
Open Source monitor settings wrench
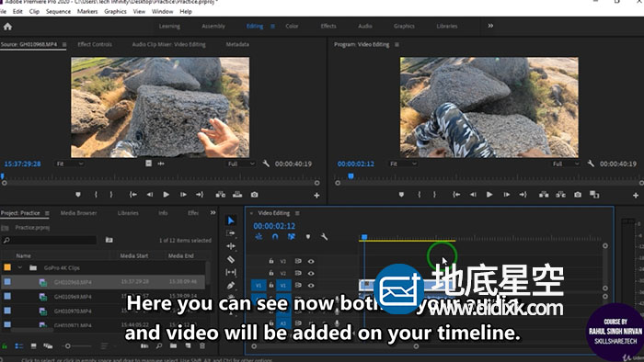[266, 164]
